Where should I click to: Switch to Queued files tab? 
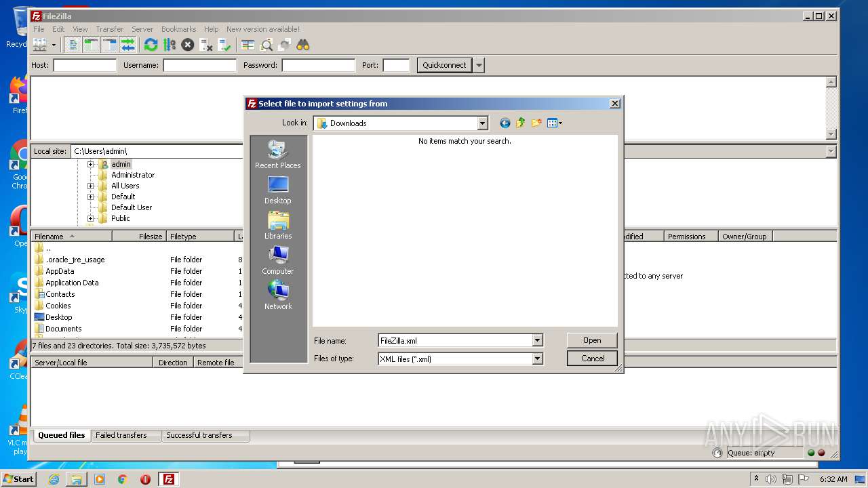tap(62, 435)
